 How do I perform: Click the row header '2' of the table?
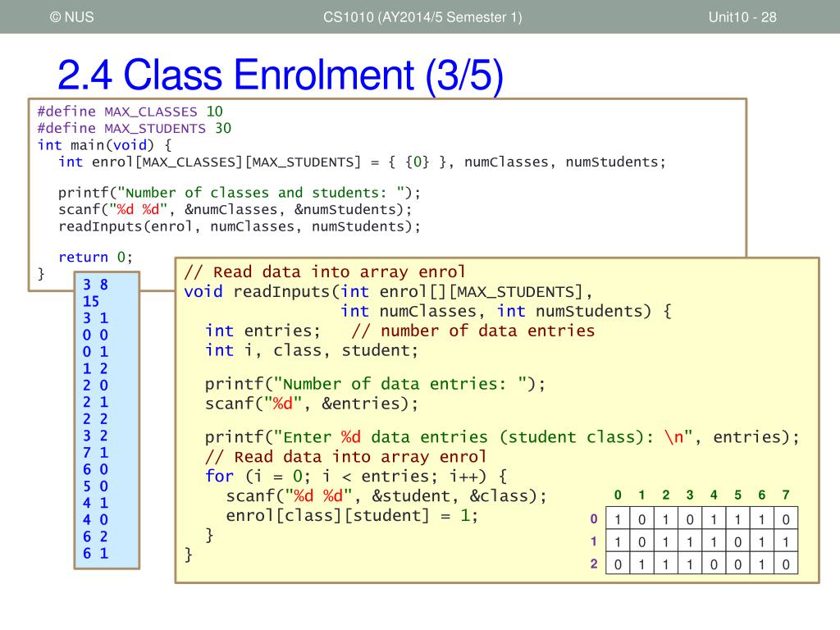click(594, 564)
